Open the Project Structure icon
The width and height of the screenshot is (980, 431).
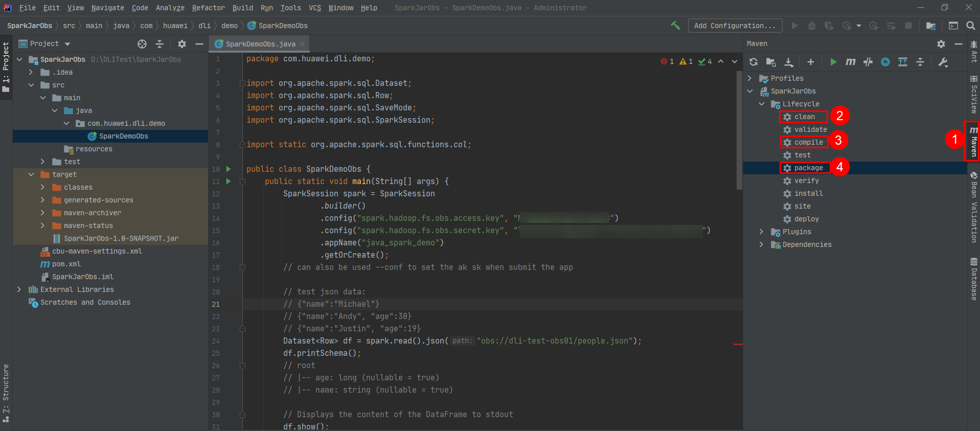click(x=930, y=26)
